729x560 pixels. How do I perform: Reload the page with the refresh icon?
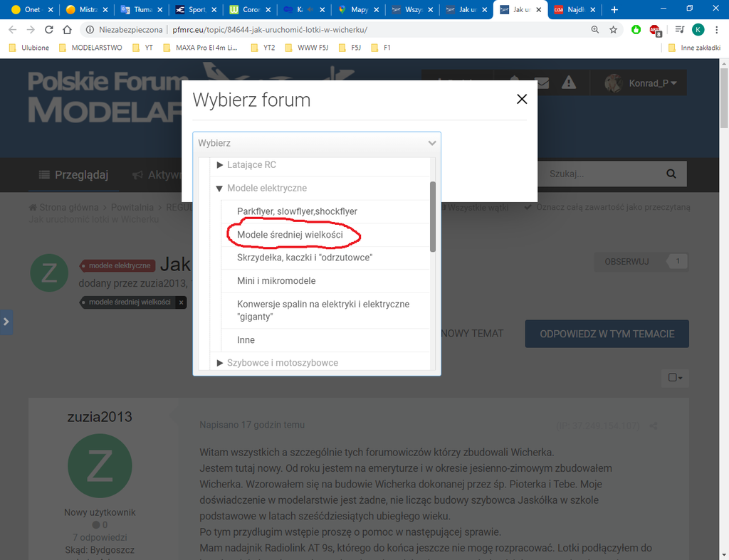pos(49,30)
